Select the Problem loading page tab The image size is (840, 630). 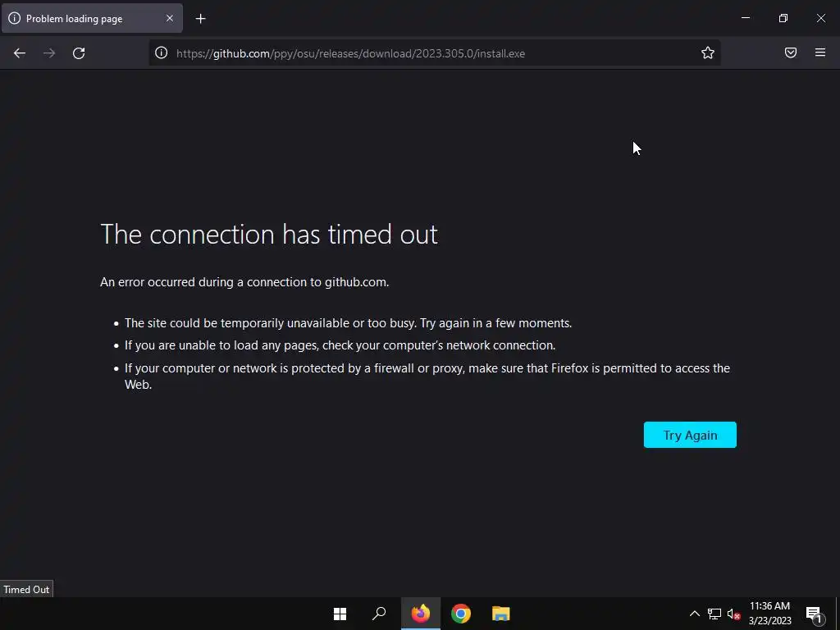click(x=92, y=19)
